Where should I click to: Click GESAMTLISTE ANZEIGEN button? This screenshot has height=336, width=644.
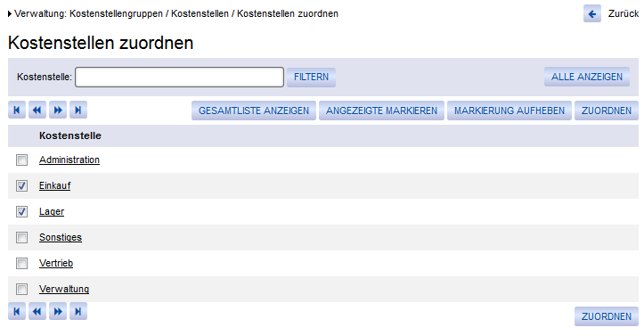254,111
